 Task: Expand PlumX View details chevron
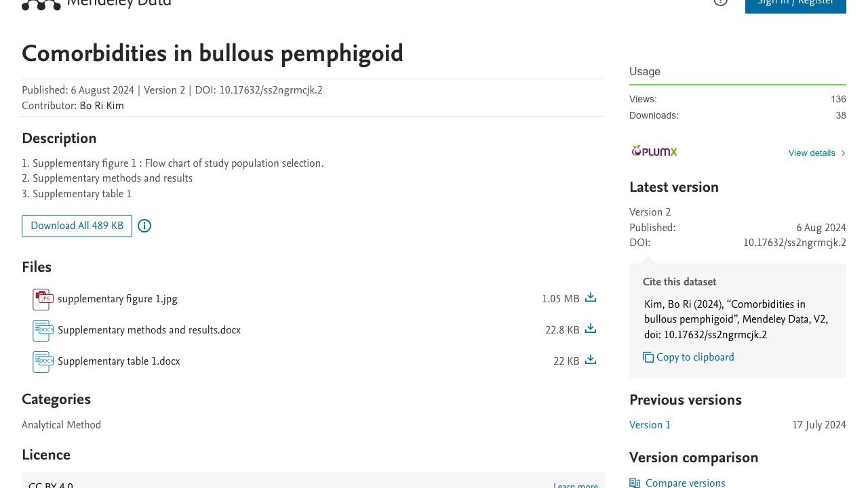point(844,153)
